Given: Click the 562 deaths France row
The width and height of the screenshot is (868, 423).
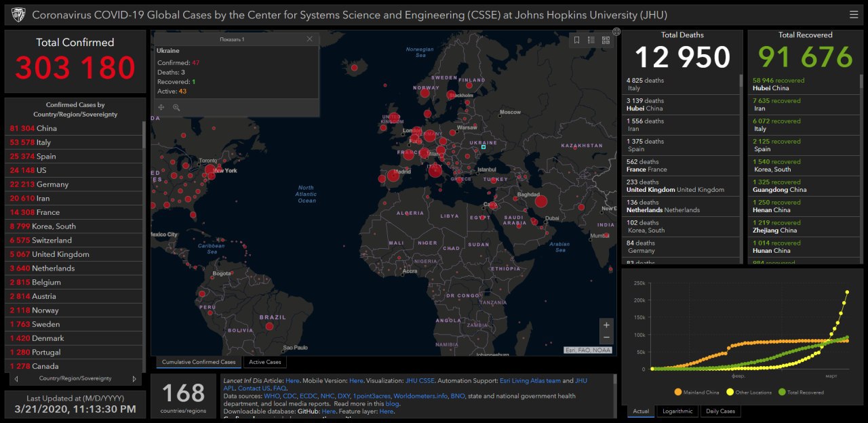Looking at the screenshot, I should click(682, 165).
